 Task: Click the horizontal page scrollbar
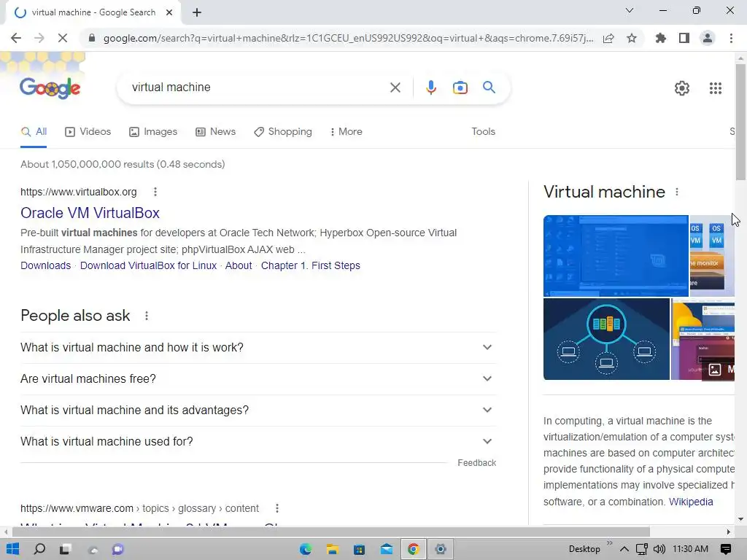[x=330, y=532]
